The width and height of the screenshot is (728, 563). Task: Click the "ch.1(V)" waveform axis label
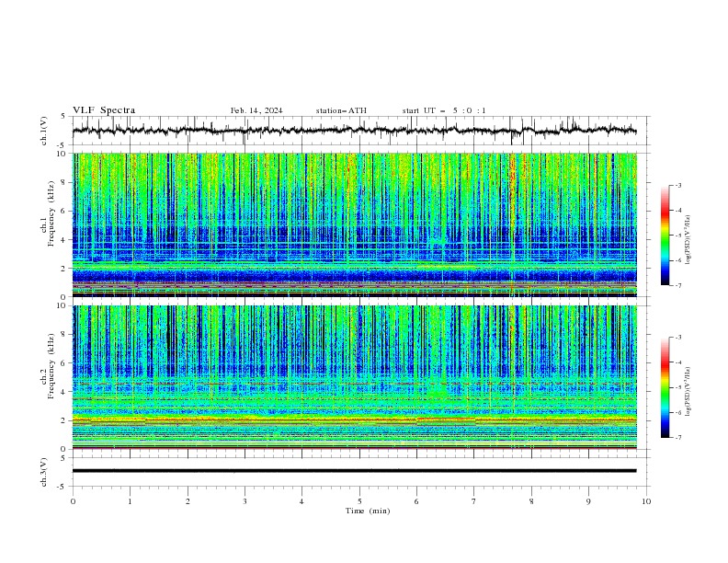click(x=44, y=131)
